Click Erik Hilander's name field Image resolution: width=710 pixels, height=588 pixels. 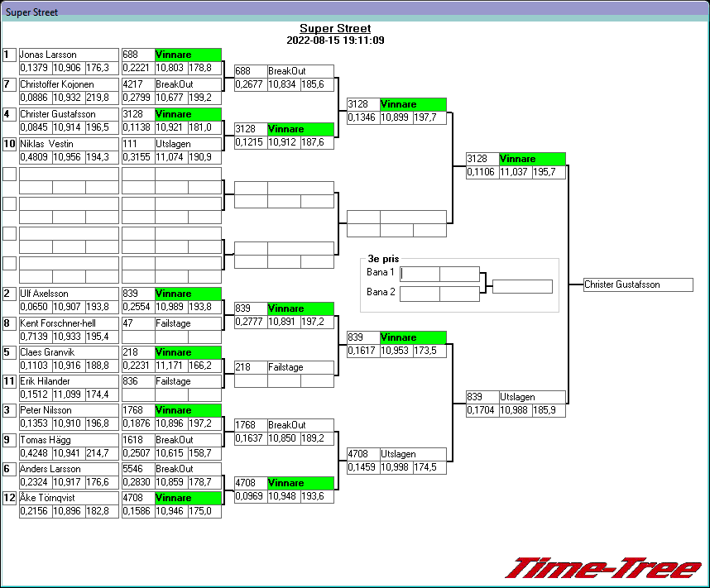pos(69,381)
